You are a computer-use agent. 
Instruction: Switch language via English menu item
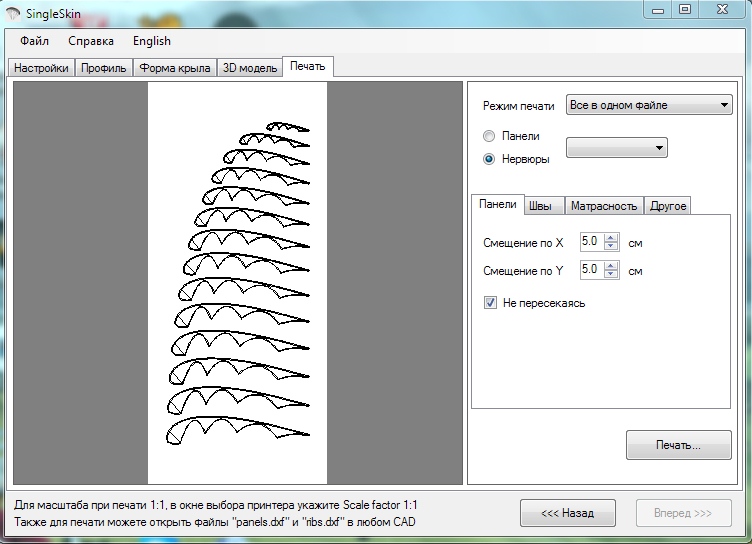coord(151,41)
